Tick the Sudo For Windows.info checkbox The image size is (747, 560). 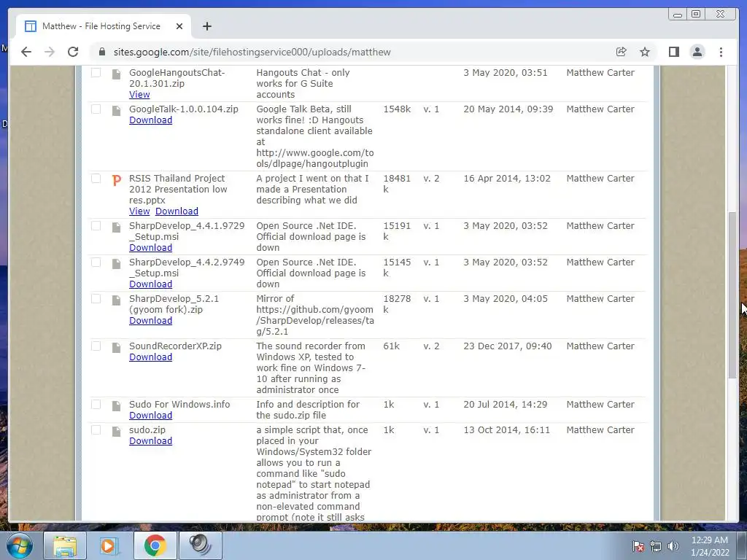coord(96,404)
